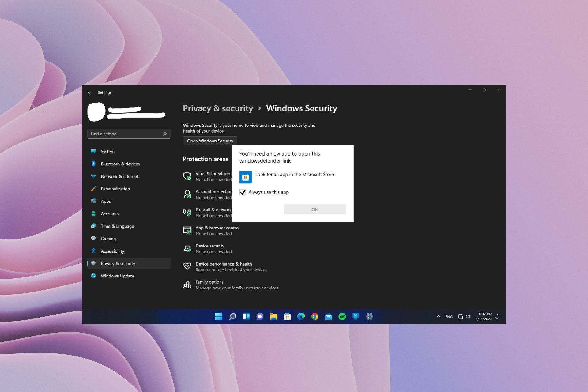
Task: Show hidden icons in system tray
Action: (438, 317)
